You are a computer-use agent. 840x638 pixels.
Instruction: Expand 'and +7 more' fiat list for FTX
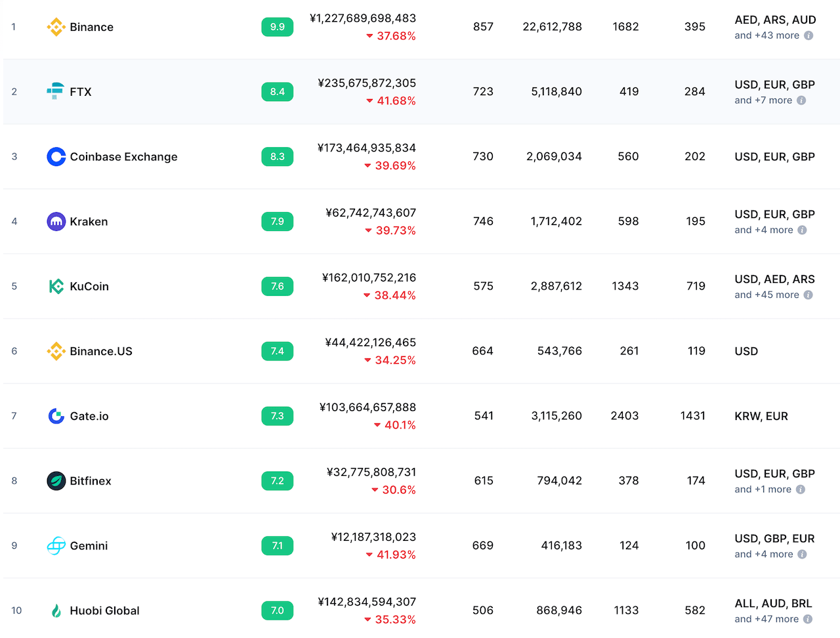(x=763, y=100)
